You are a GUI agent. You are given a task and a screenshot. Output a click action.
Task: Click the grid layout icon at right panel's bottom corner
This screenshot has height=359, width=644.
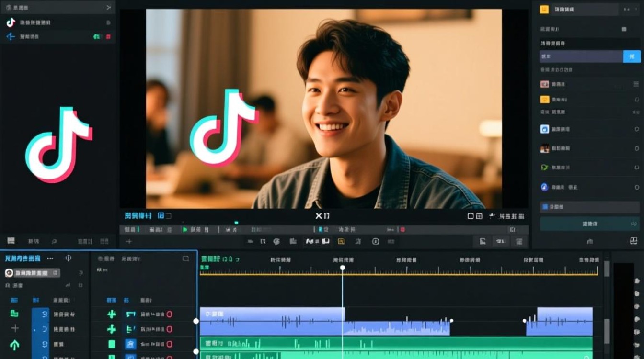tap(633, 241)
